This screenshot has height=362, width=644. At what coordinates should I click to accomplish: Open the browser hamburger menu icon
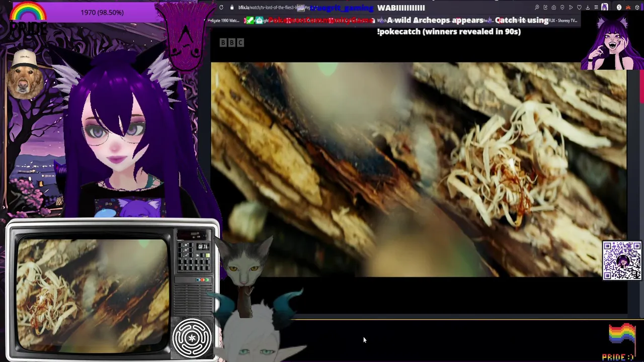point(596,8)
